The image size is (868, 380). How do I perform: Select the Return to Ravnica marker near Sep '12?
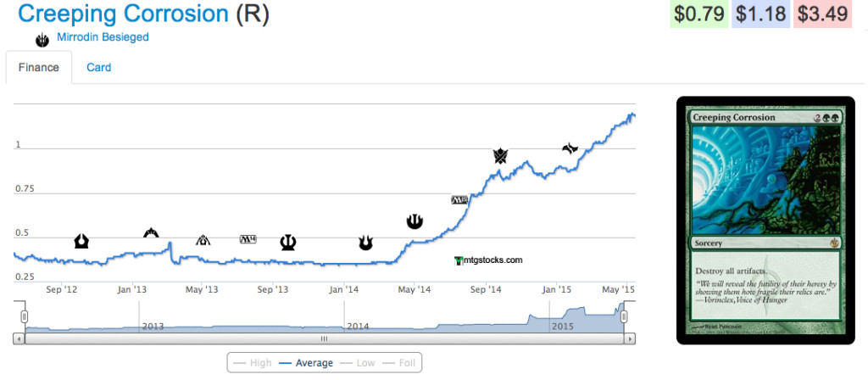point(81,242)
